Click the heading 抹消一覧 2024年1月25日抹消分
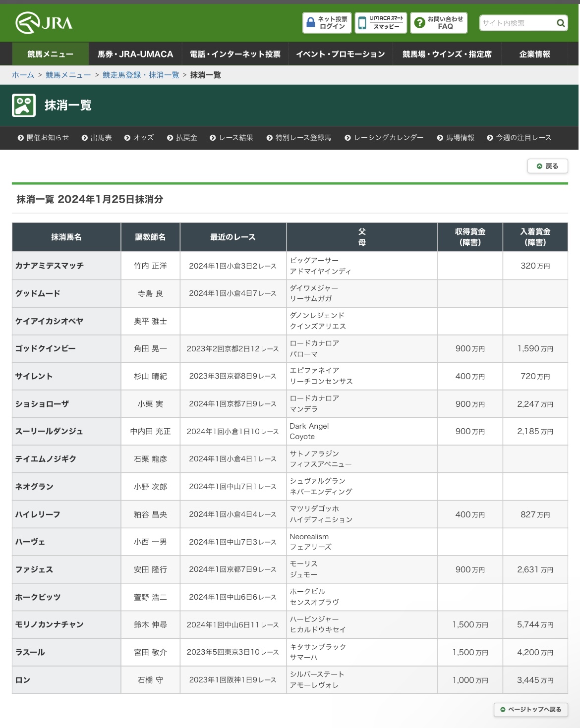This screenshot has height=728, width=580. (90, 199)
